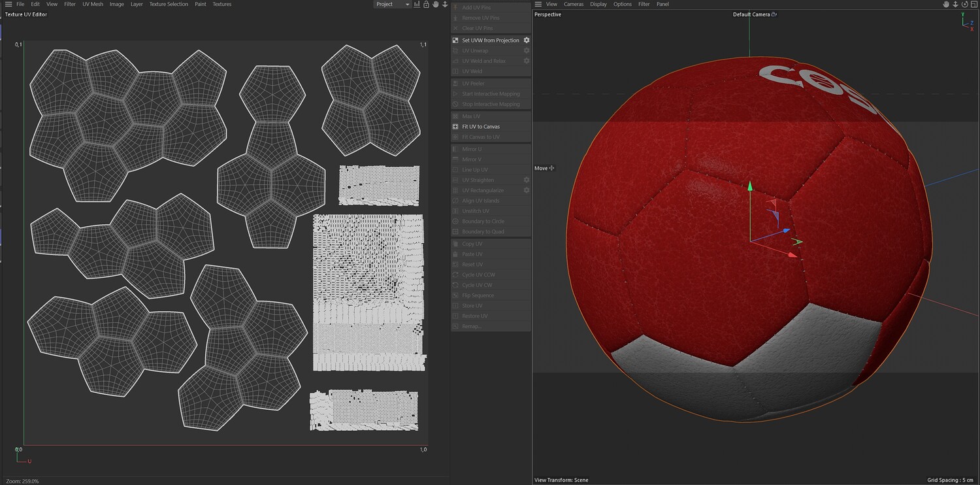This screenshot has height=485, width=980.
Task: Click the viewport dolly arrows icon
Action: 955,4
